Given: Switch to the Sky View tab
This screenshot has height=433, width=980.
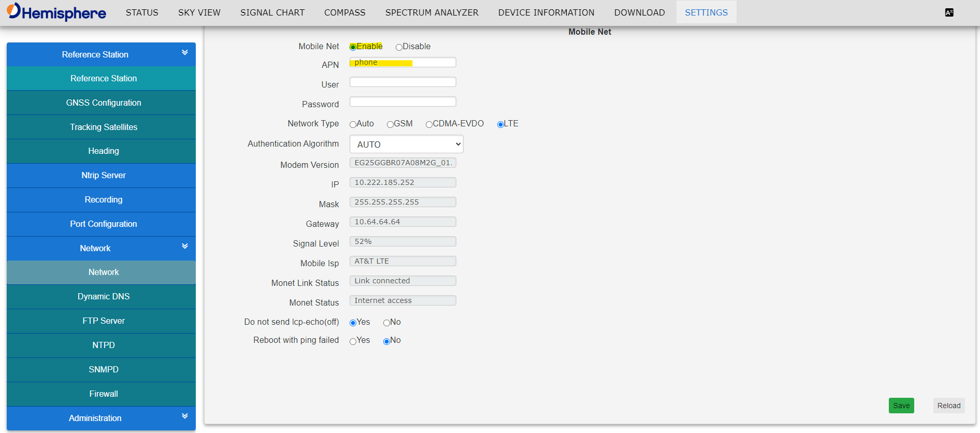Looking at the screenshot, I should (x=199, y=12).
